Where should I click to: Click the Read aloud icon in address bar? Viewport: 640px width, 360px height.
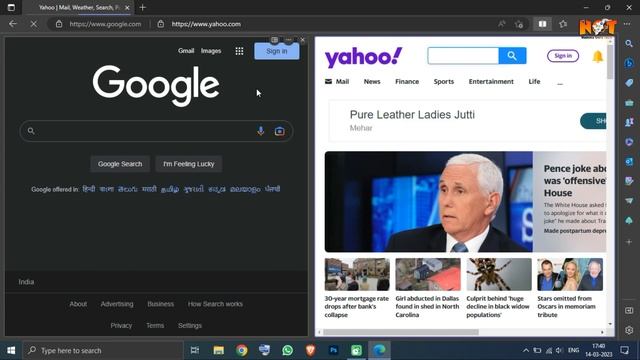[501, 24]
